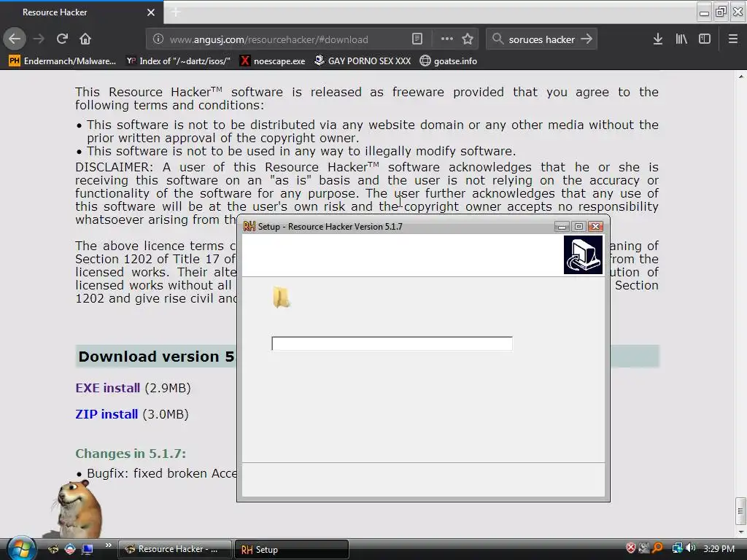Click the folder icon in Setup dialog
Screen dimensions: 747x560
point(281,297)
